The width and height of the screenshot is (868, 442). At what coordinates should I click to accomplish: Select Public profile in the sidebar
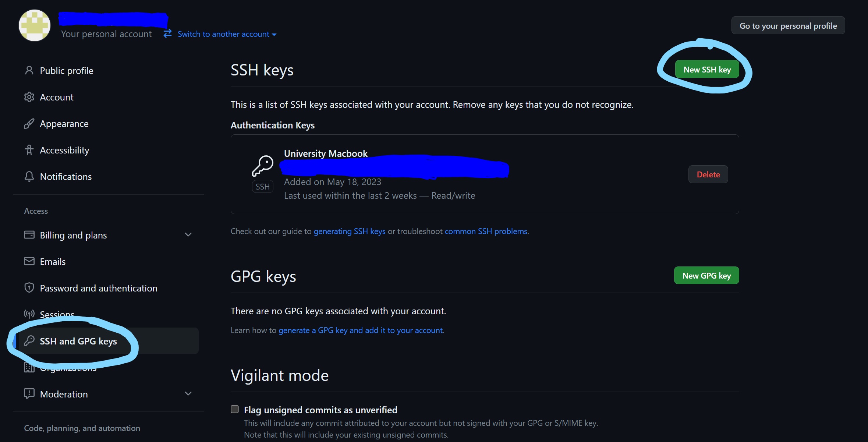(66, 70)
